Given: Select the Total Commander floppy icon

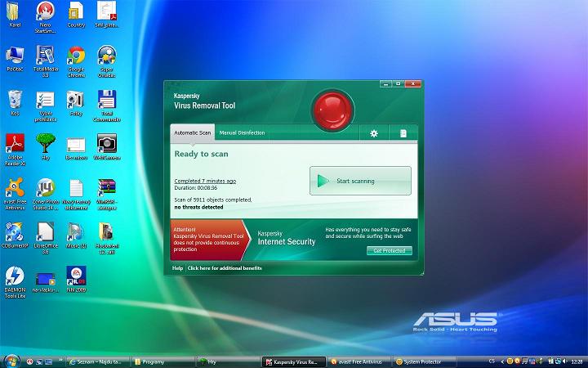Looking at the screenshot, I should (x=107, y=105).
